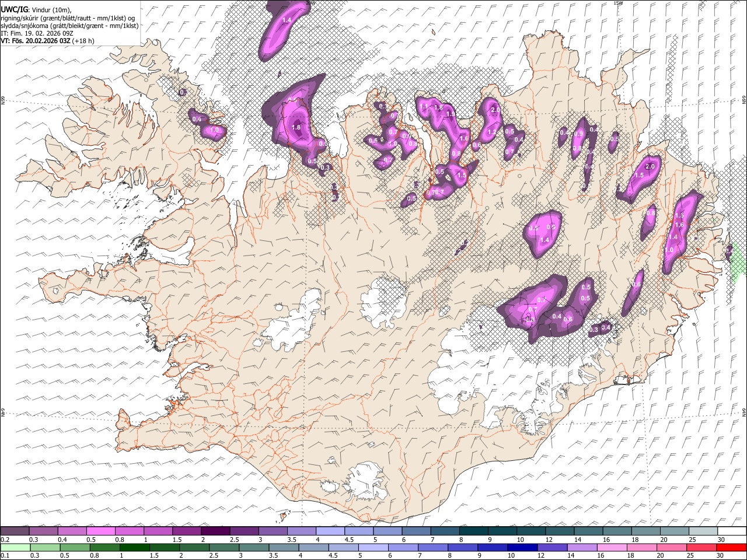Click the pale lavender swatch between 4 and 4.5 in the upper scale
The image size is (747, 560).
tap(330, 531)
